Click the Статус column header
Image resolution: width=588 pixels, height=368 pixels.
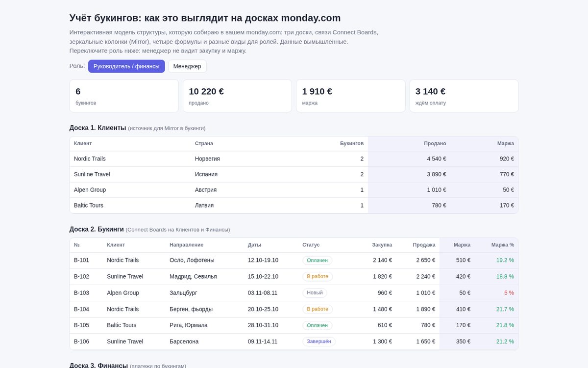pyautogui.click(x=311, y=245)
